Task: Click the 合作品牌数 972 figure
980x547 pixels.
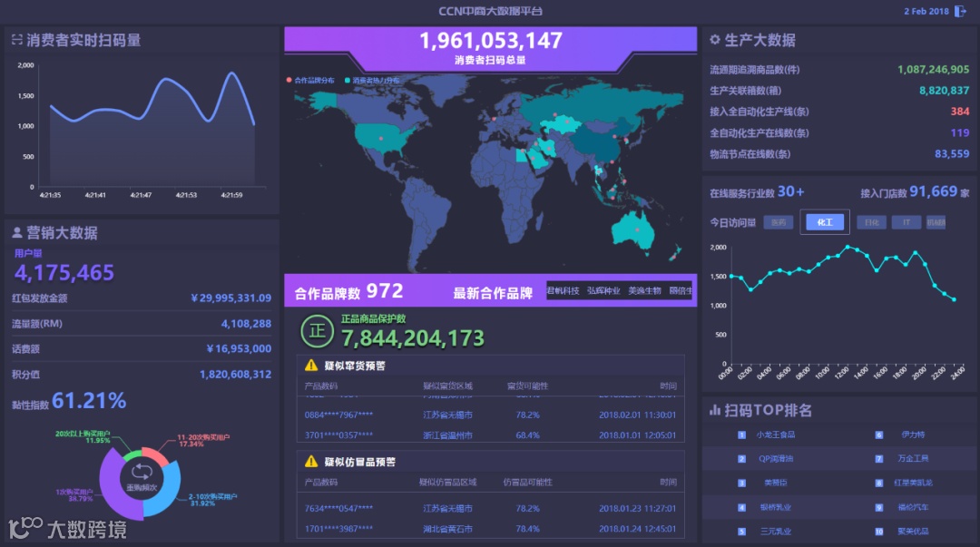Action: [385, 290]
